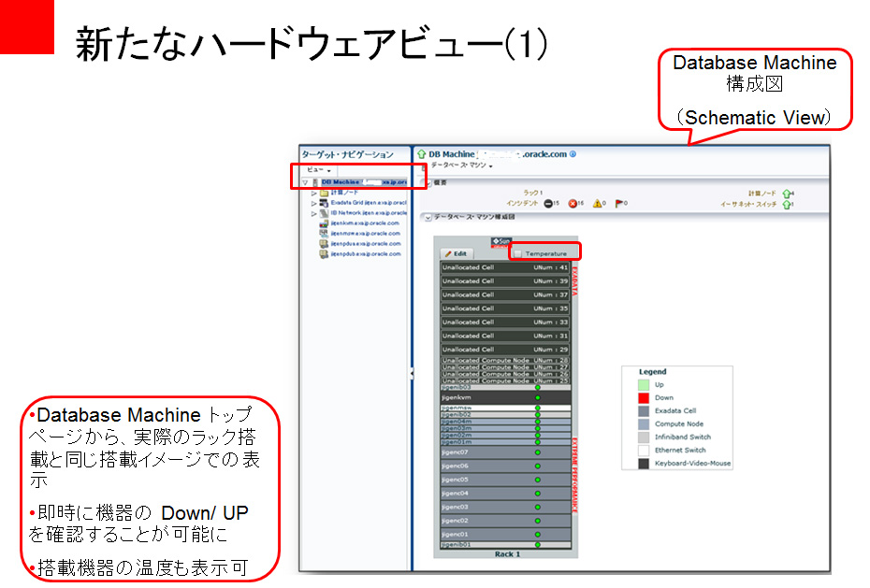Select the jigenc05 cell in the rack
Image resolution: width=870 pixels, height=588 pixels.
click(x=505, y=480)
